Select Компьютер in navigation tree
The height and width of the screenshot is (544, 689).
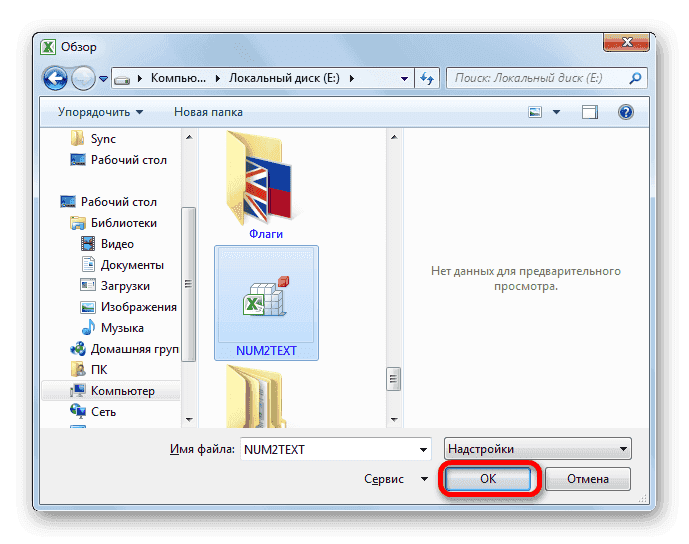(112, 391)
